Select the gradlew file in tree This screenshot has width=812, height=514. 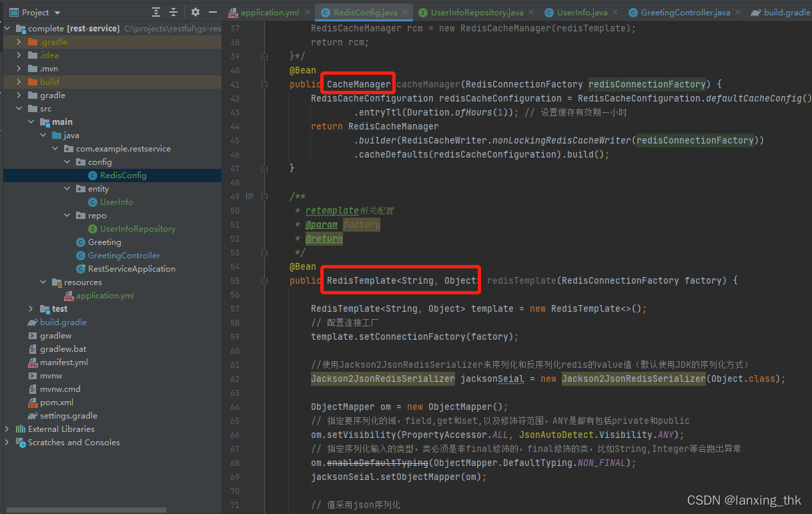55,336
